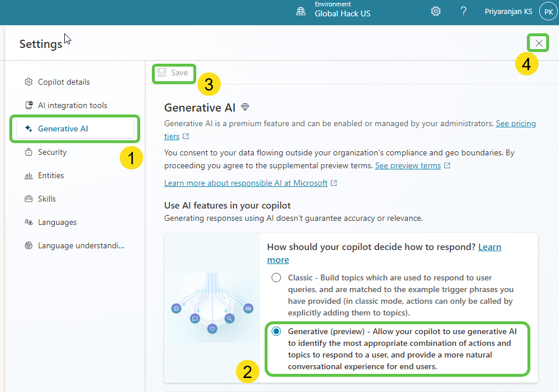Follow the See preview terms link

coord(408,165)
